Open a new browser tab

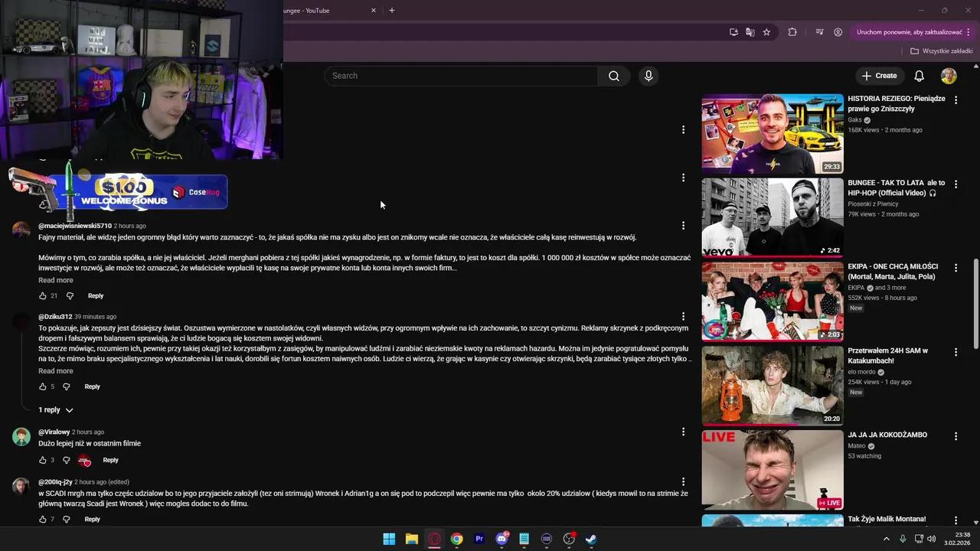(392, 11)
